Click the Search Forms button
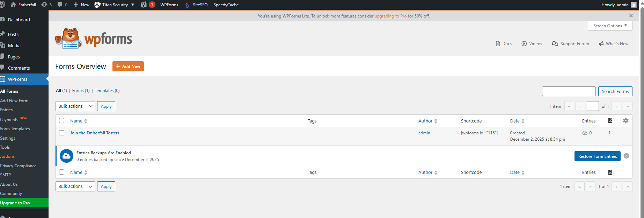The width and height of the screenshot is (644, 218). tap(615, 91)
